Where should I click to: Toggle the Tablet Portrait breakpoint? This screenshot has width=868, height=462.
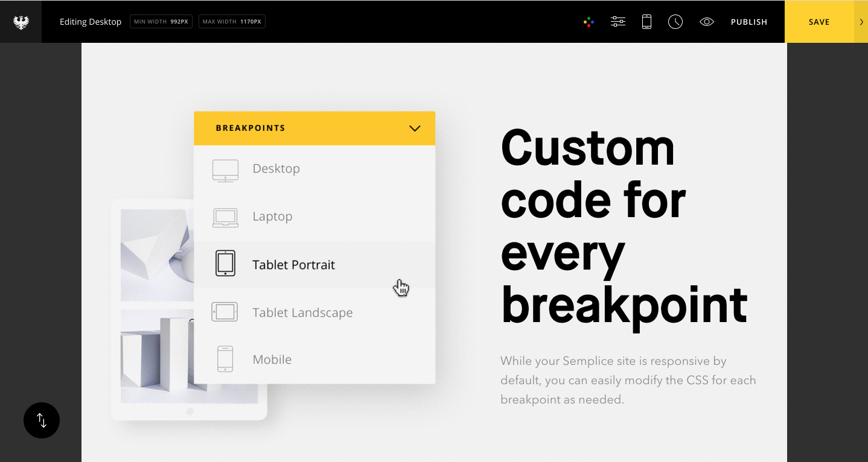point(225,264)
